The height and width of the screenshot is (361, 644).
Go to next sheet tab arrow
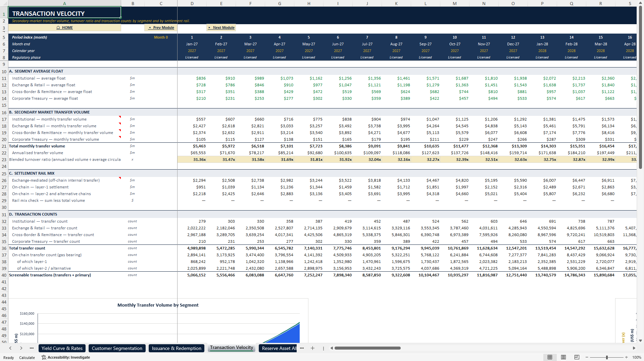click(x=21, y=348)
